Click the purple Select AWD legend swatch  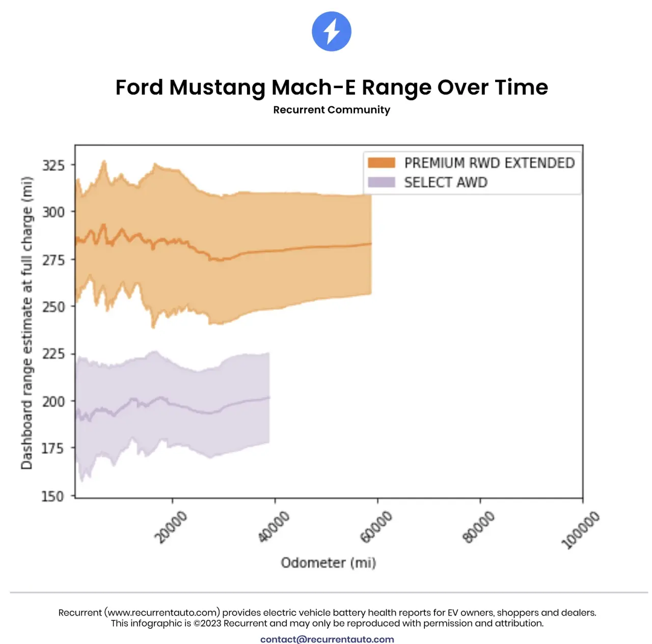(x=382, y=182)
